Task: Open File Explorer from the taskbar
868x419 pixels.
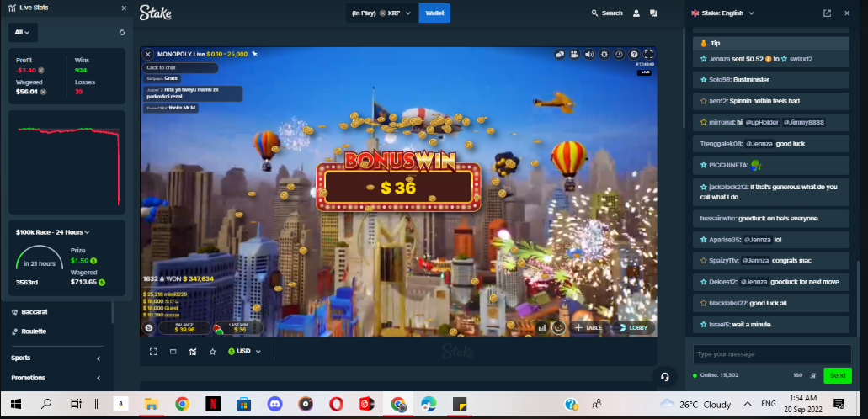Action: (152, 405)
